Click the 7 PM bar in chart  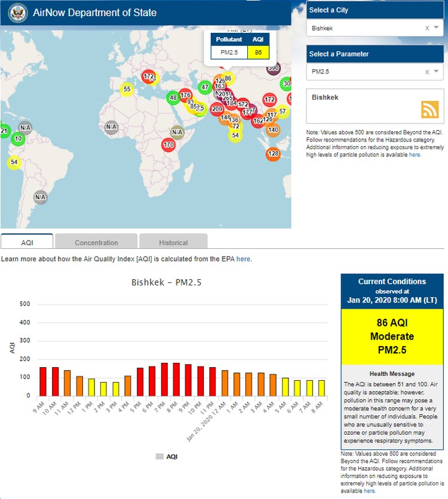click(164, 379)
